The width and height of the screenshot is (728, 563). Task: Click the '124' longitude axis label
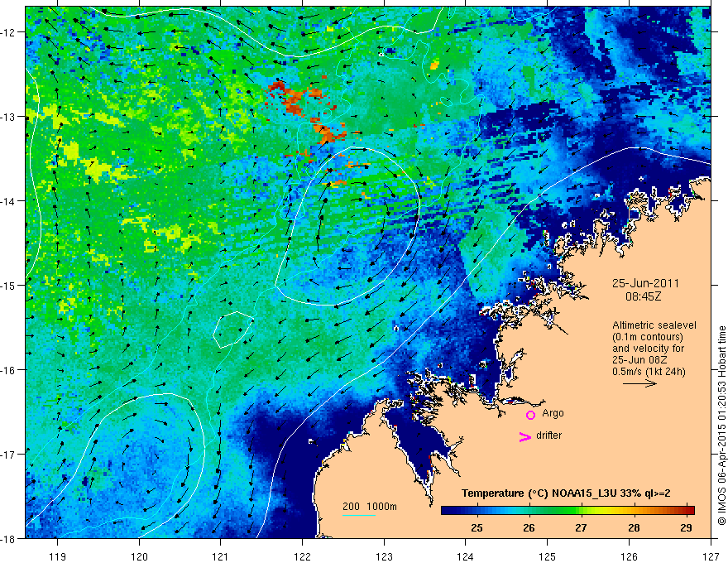click(x=466, y=556)
